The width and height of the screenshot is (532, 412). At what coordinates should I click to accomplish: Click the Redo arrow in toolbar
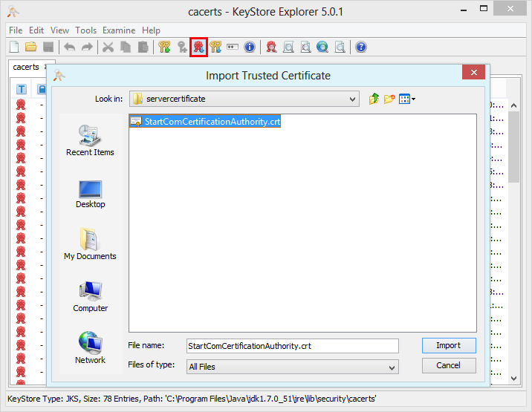(x=87, y=47)
